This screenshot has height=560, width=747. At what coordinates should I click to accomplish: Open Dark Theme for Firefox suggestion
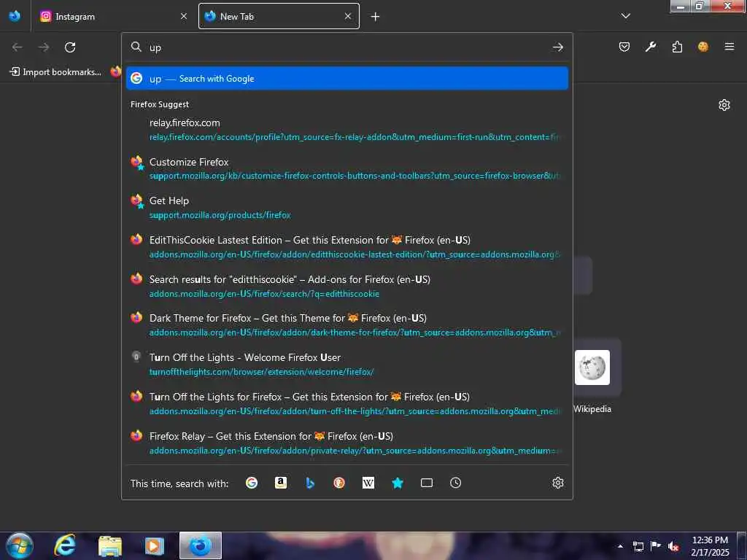(x=347, y=324)
